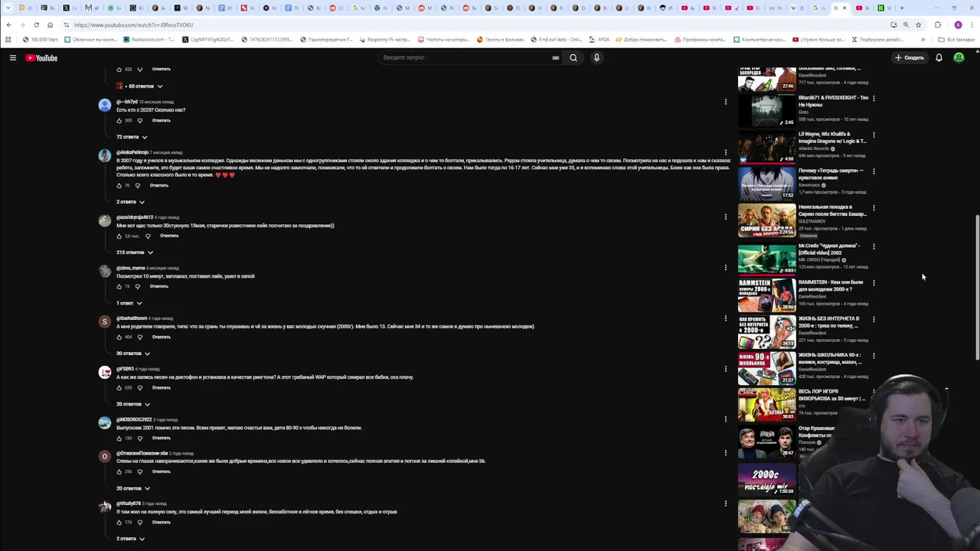980x551 pixels.
Task: Like the @SashaShoom comment
Action: [119, 337]
